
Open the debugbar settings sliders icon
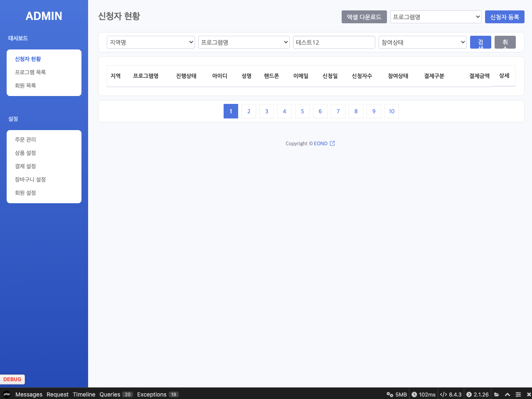518,394
